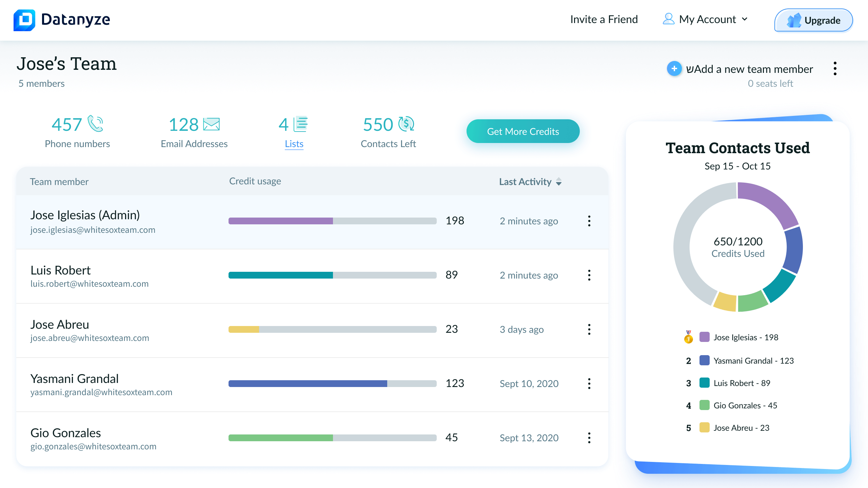The height and width of the screenshot is (488, 868).
Task: Click Luis Robert teal credit usage bar
Action: pos(281,275)
